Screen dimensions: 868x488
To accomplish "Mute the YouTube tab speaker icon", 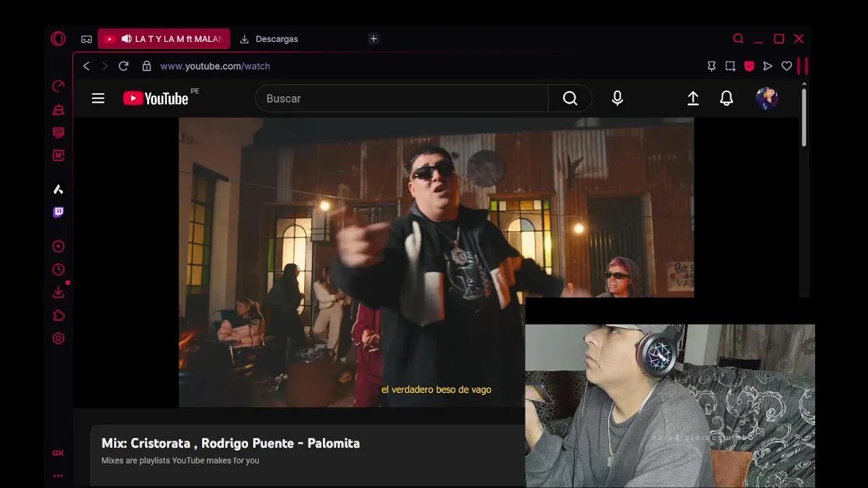I will pyautogui.click(x=126, y=39).
